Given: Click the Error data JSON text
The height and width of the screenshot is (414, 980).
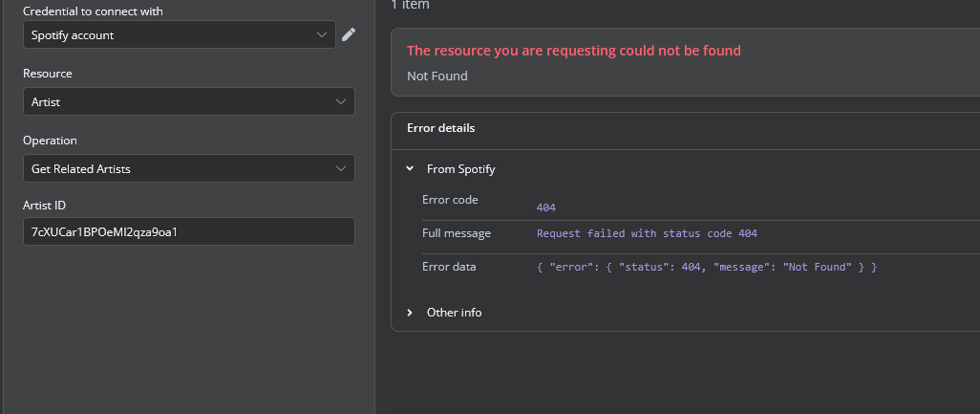Looking at the screenshot, I should (x=707, y=267).
